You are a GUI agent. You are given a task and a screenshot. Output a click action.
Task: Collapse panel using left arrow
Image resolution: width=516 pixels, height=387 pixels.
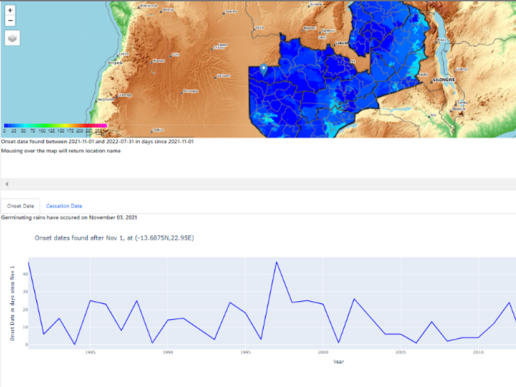pos(7,184)
